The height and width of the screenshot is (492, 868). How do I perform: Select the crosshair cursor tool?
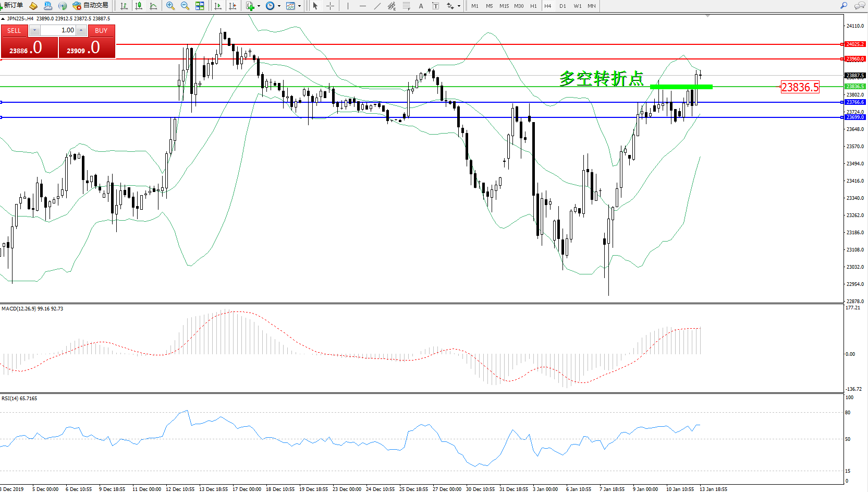pyautogui.click(x=330, y=6)
